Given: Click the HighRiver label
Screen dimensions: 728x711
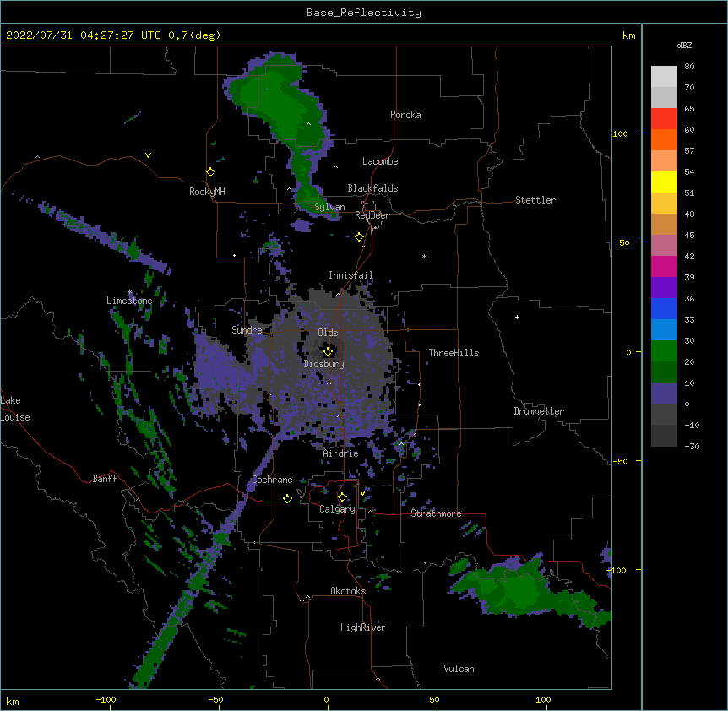Looking at the screenshot, I should [363, 627].
